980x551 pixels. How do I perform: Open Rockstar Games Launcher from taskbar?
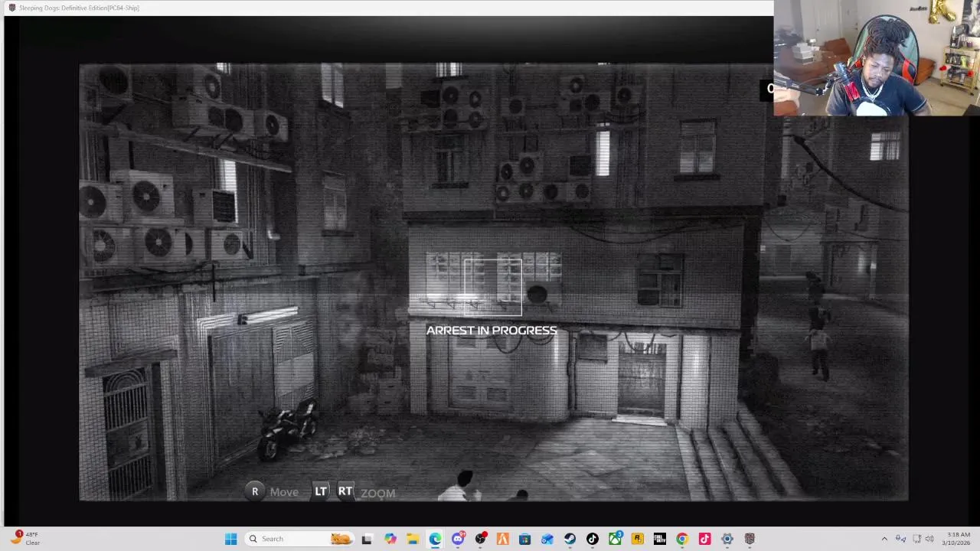click(x=637, y=539)
